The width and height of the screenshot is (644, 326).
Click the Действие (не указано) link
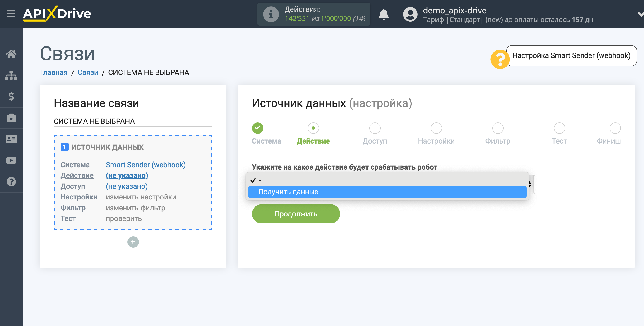pos(127,175)
